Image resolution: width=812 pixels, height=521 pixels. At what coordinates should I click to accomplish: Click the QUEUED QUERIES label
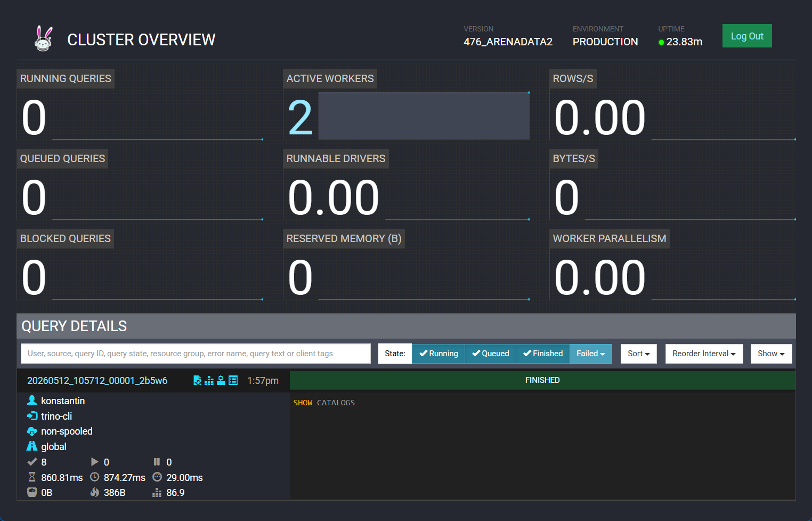[62, 158]
